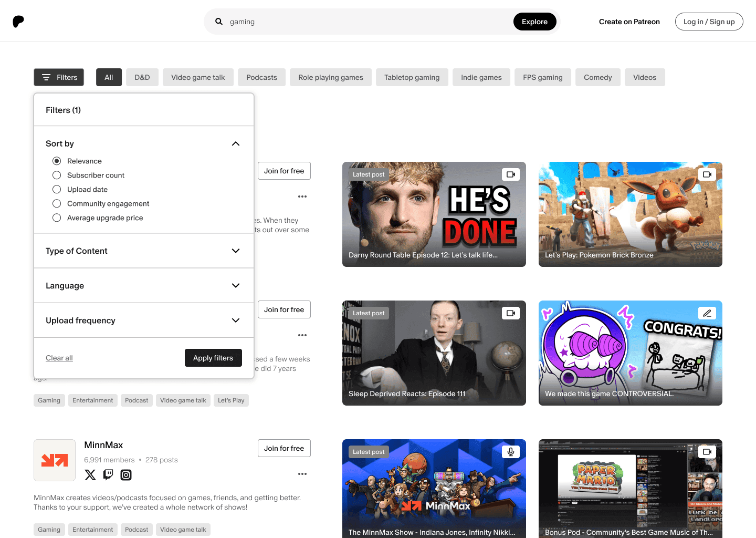Select the Role playing games tab
This screenshot has height=538, width=756.
[331, 77]
